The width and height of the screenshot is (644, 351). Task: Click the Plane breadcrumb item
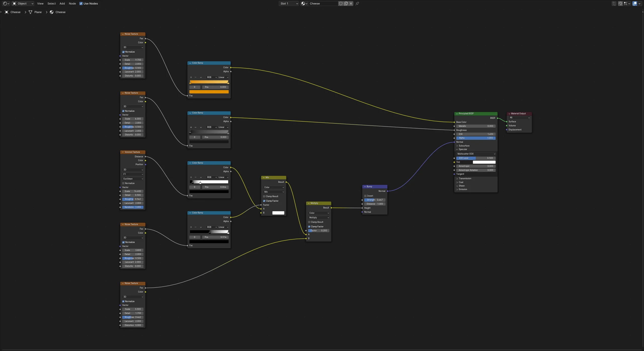[38, 12]
